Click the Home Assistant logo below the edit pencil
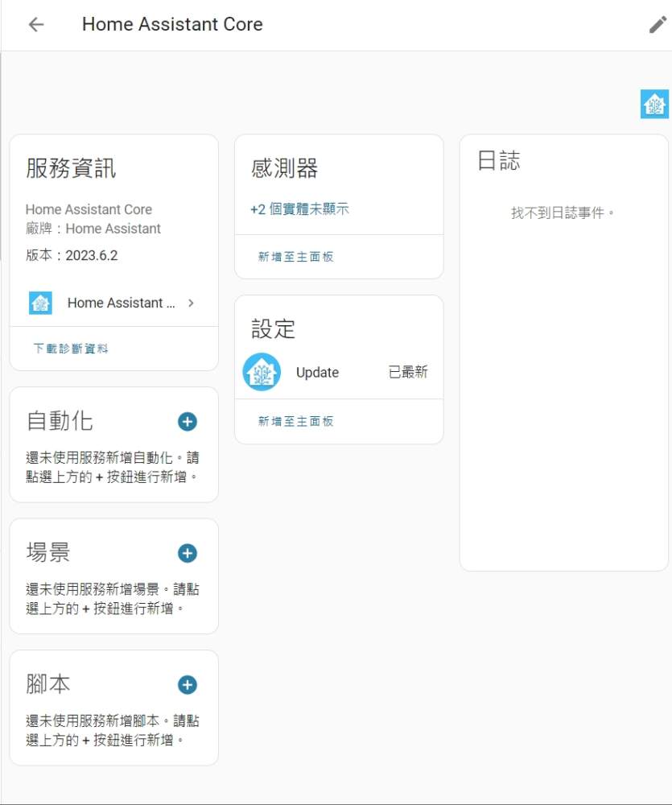672x805 pixels. pyautogui.click(x=654, y=104)
